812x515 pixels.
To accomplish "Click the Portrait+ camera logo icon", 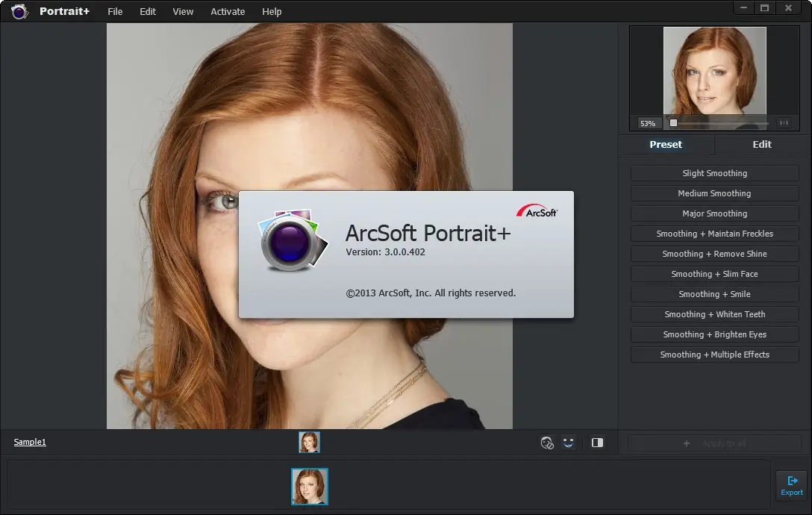I will pos(19,11).
